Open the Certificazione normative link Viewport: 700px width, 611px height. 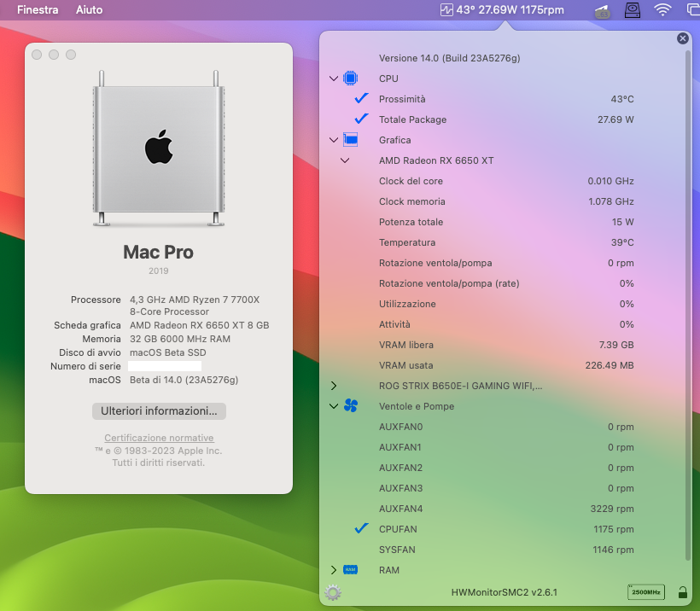(159, 438)
